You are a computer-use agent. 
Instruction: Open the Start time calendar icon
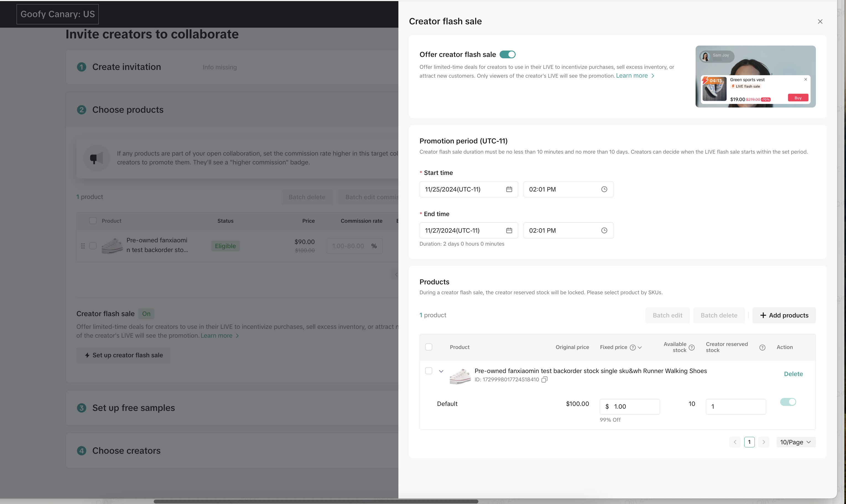pyautogui.click(x=509, y=189)
